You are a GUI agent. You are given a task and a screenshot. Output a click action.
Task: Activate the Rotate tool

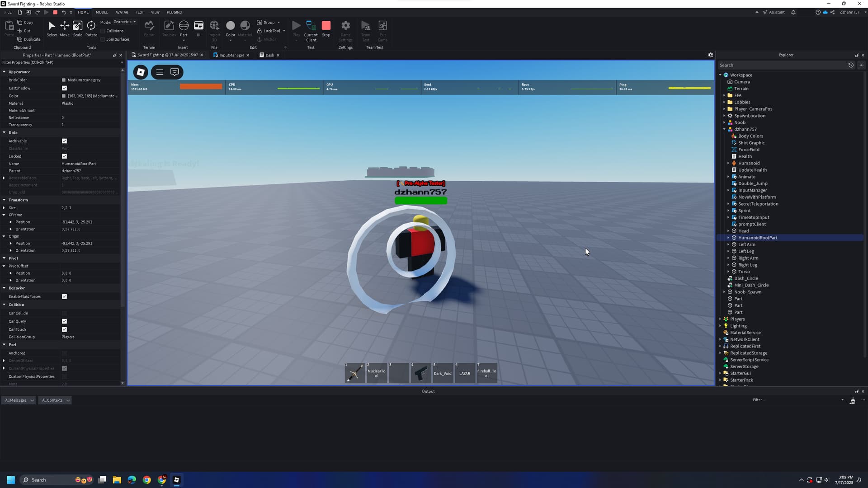point(91,26)
